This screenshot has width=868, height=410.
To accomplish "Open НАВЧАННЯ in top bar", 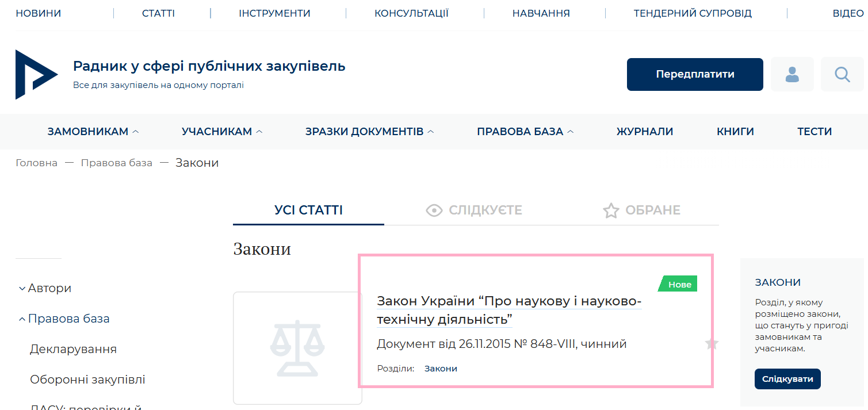I will (x=541, y=13).
